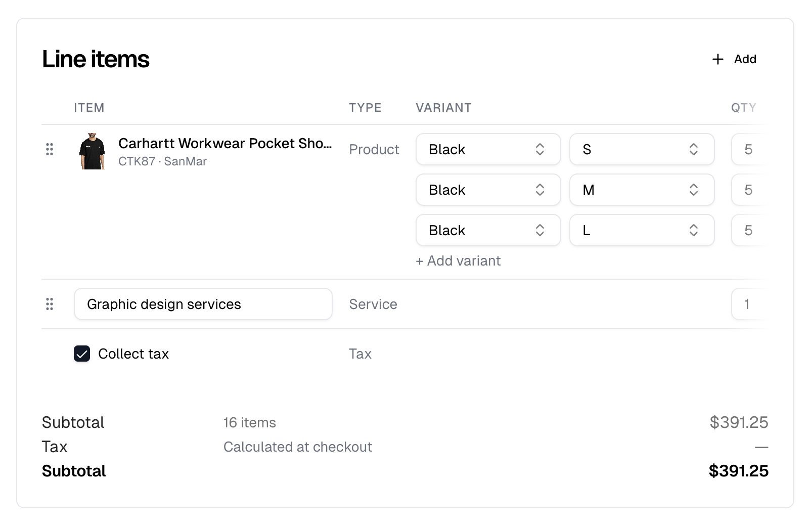Click the Product type label
The width and height of the screenshot is (812, 526).
(x=374, y=149)
